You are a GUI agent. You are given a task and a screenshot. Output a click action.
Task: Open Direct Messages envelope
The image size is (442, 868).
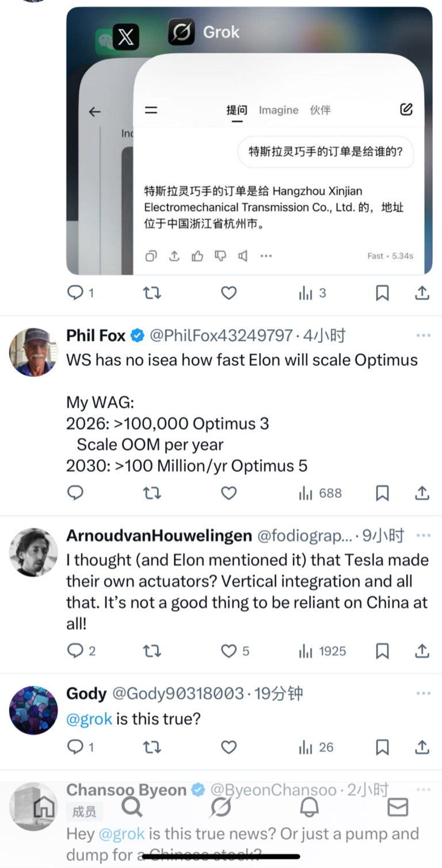pos(398,808)
